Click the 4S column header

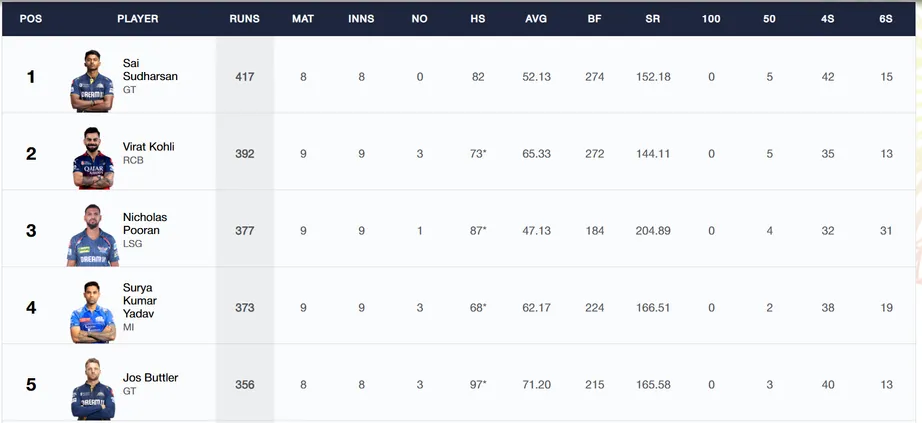pos(828,19)
